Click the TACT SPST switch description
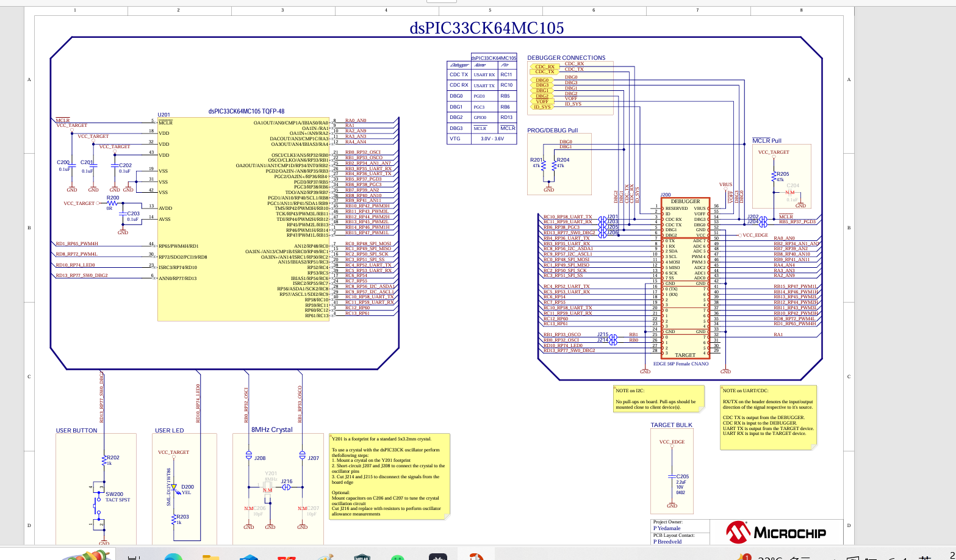This screenshot has width=956, height=560. pyautogui.click(x=118, y=500)
